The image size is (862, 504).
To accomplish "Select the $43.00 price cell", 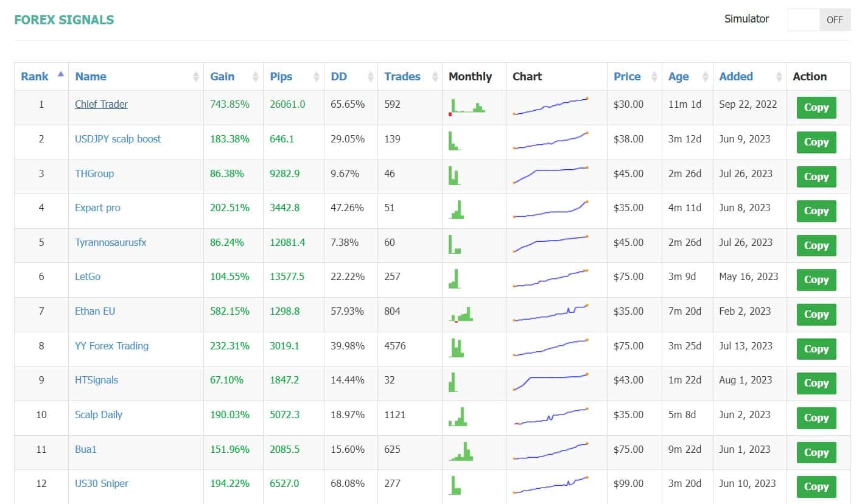I will tap(629, 380).
